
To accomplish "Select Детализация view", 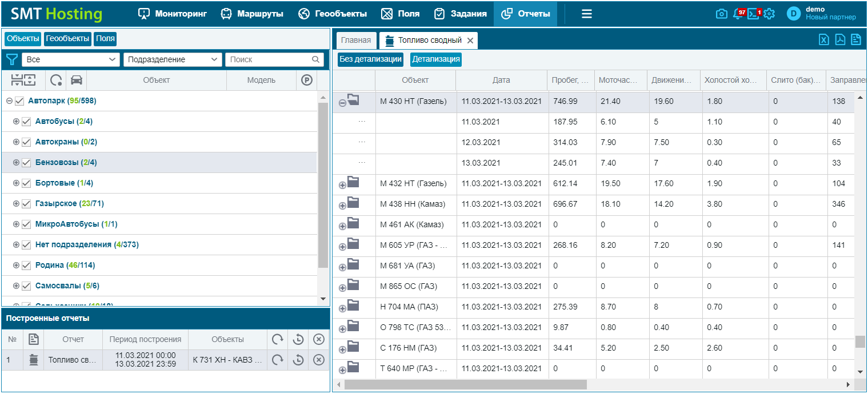I will pos(436,59).
